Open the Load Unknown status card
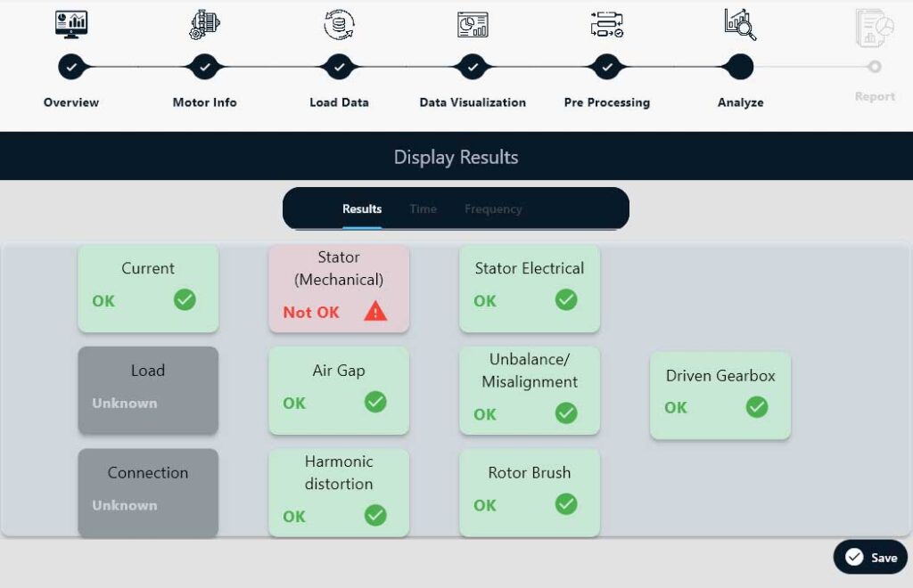Image resolution: width=913 pixels, height=588 pixels. tap(148, 390)
